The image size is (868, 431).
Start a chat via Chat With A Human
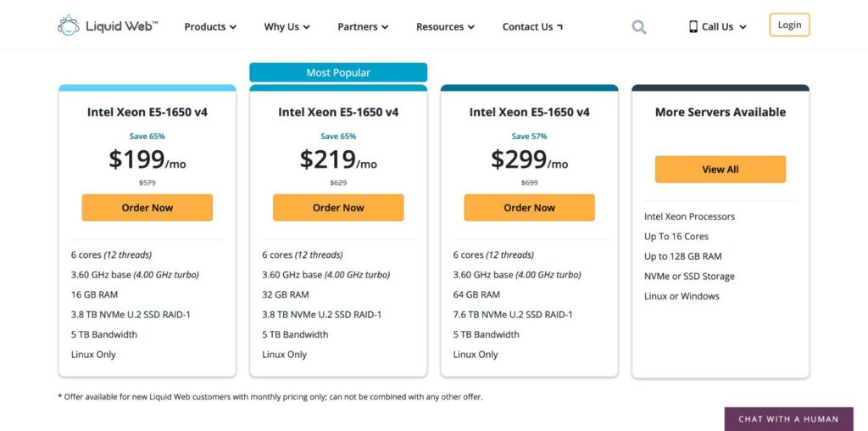point(788,419)
